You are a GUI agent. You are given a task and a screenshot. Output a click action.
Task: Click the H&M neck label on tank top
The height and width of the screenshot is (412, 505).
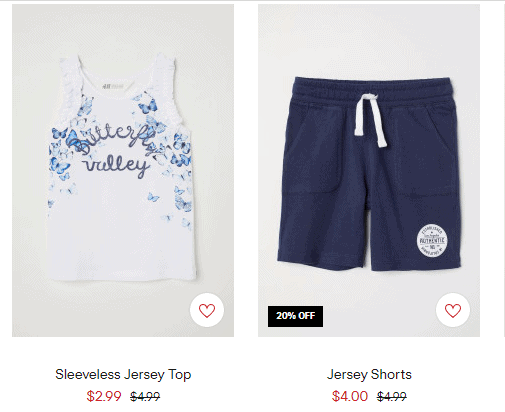(113, 86)
